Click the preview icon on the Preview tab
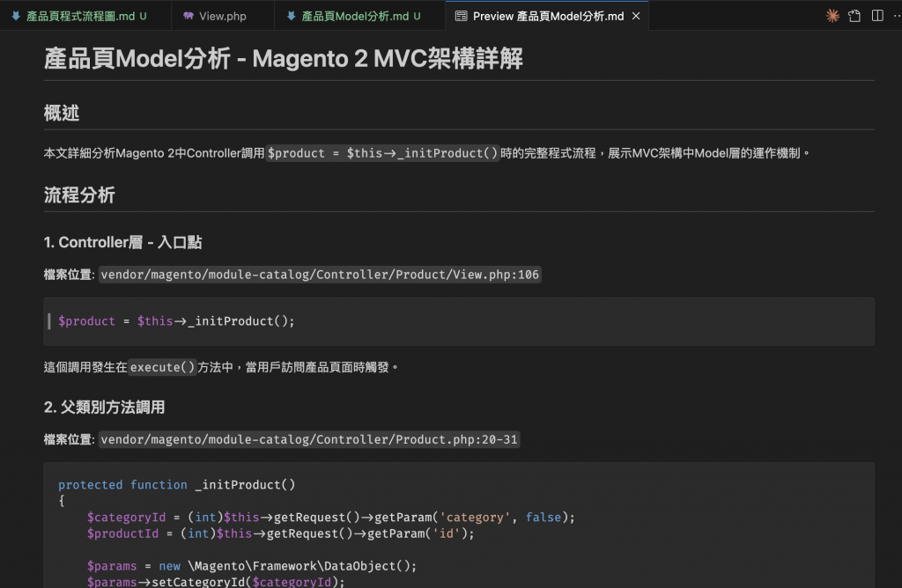 (462, 16)
